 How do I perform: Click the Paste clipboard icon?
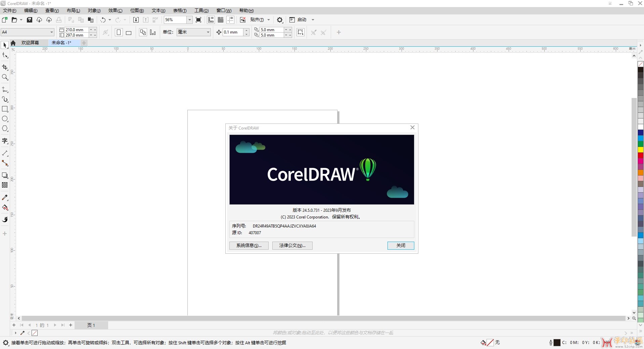[91, 20]
